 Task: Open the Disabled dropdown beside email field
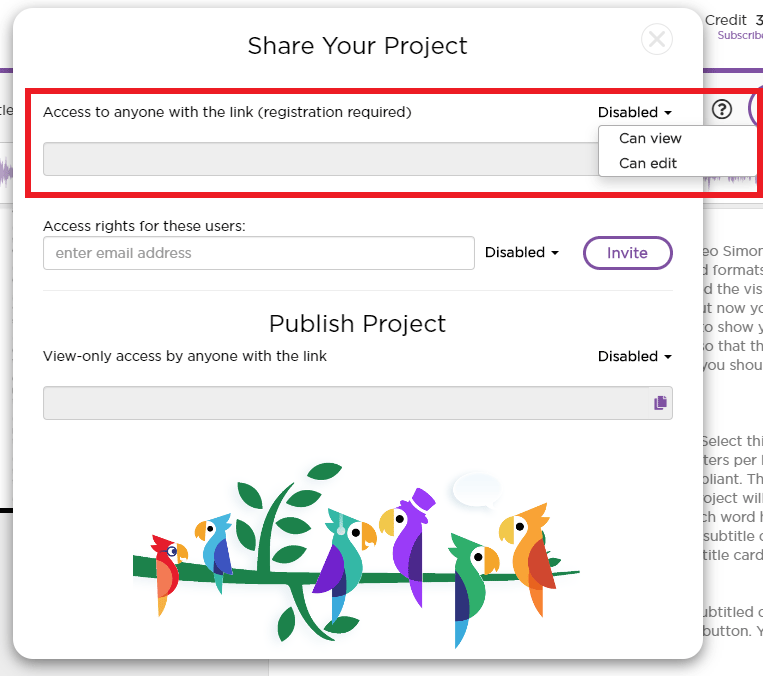tap(522, 253)
